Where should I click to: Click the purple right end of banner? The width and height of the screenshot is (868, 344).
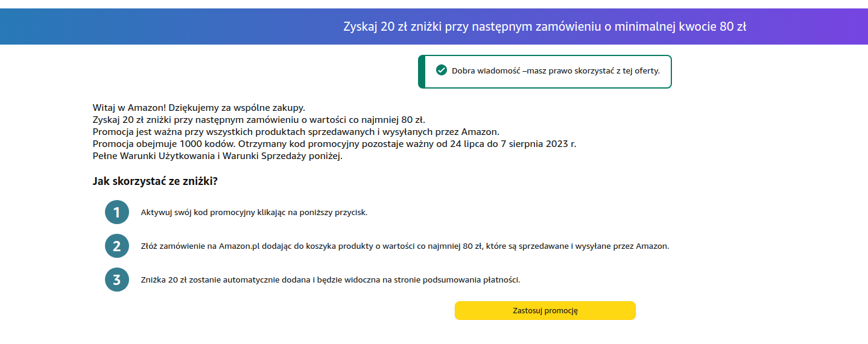(832, 27)
